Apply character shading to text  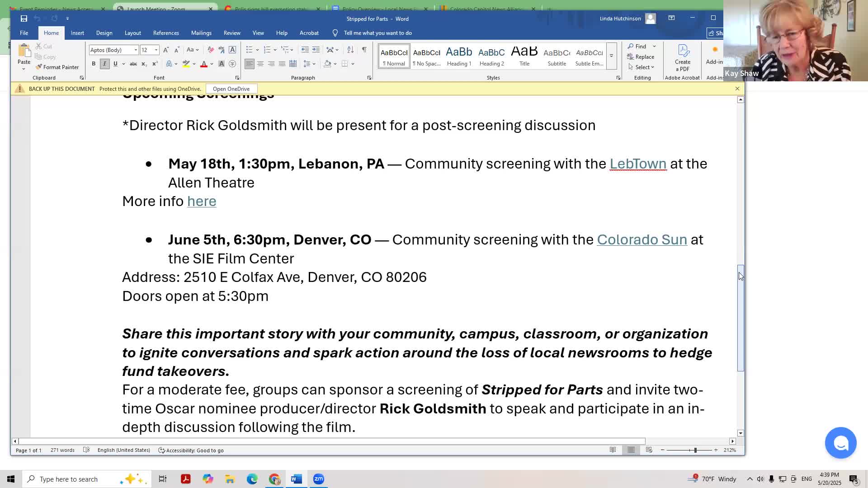pyautogui.click(x=222, y=64)
